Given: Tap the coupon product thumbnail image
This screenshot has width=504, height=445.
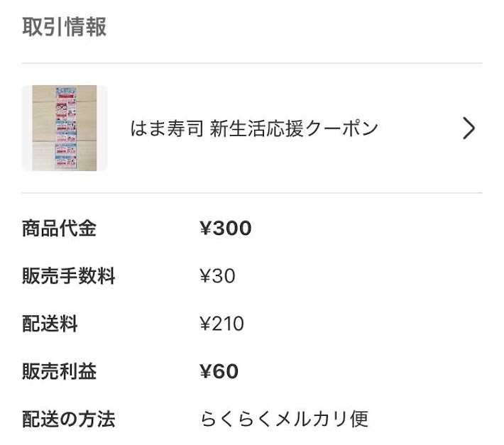Looking at the screenshot, I should [x=65, y=128].
